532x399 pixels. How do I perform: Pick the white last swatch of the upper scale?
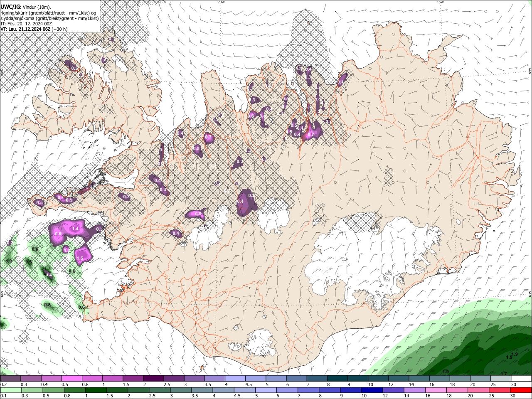[x=521, y=379]
